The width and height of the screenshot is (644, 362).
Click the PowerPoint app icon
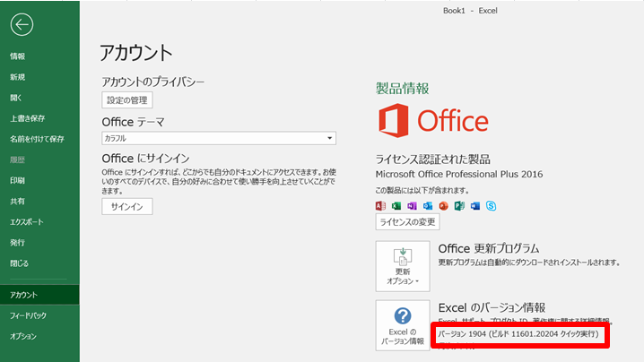pos(444,205)
